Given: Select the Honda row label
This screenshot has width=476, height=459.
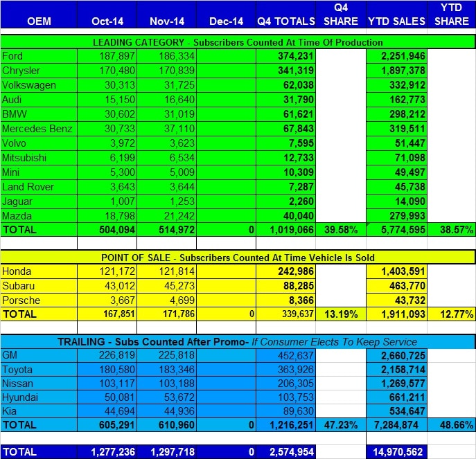Looking at the screenshot, I should 39,271.
